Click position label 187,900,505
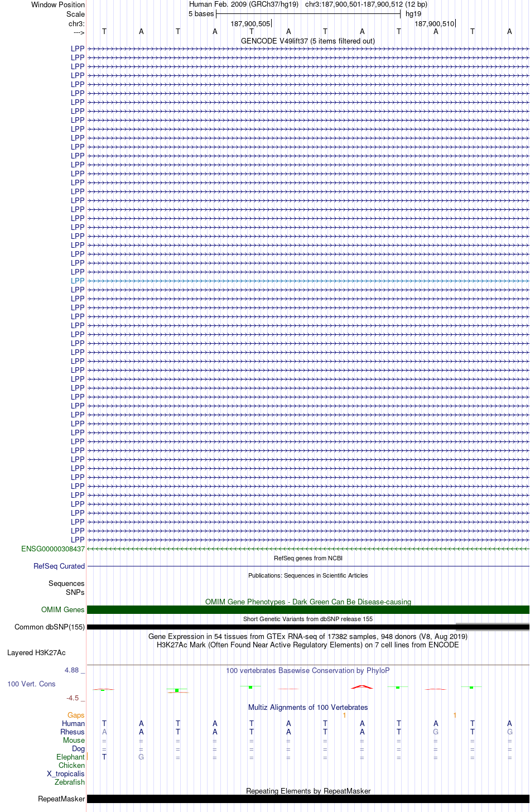 pos(250,23)
